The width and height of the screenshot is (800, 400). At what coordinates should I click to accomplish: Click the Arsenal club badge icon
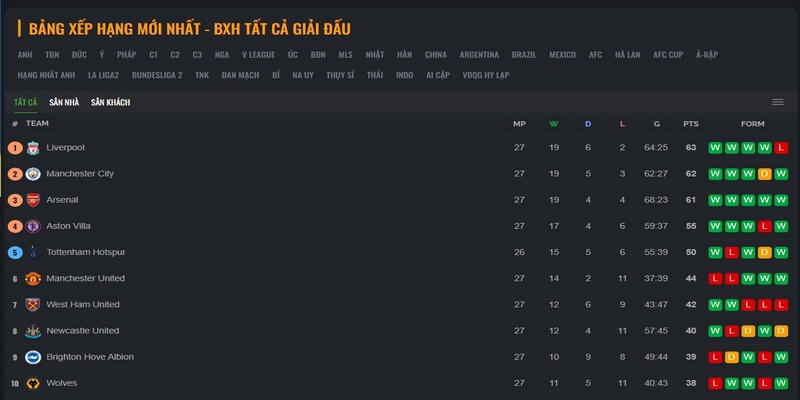click(33, 200)
